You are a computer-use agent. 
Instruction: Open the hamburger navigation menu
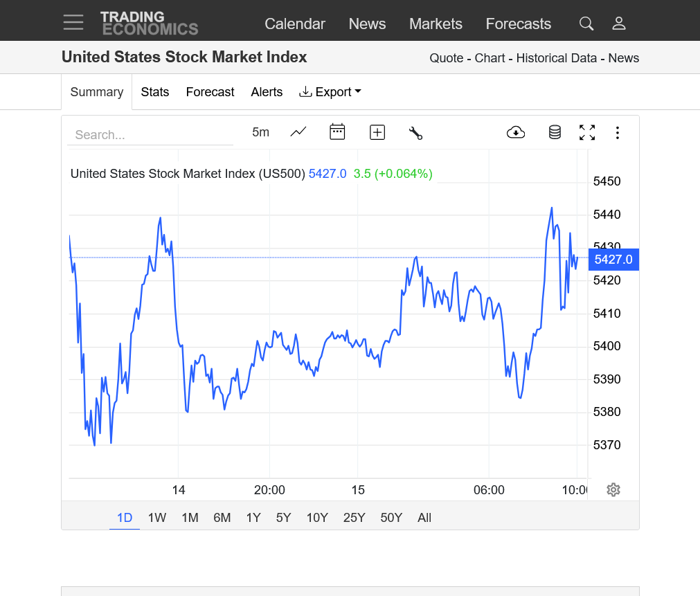click(73, 23)
